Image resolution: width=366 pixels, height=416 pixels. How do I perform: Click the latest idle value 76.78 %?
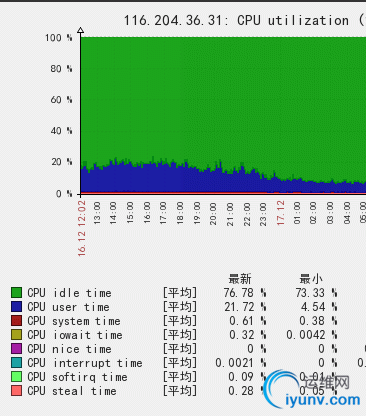coord(245,293)
